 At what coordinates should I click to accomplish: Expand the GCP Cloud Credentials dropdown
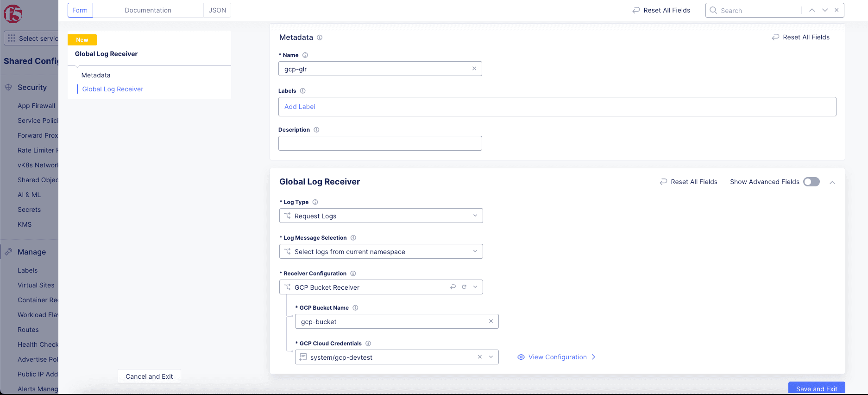pos(491,357)
